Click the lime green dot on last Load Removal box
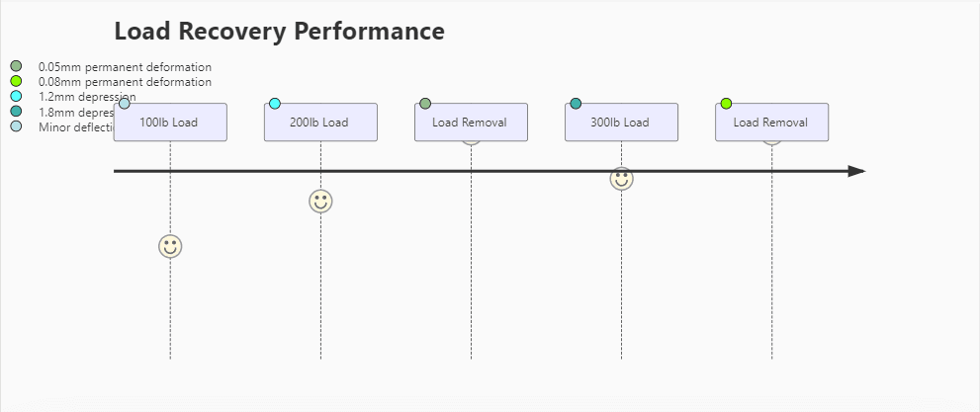The height and width of the screenshot is (412, 980). point(726,104)
